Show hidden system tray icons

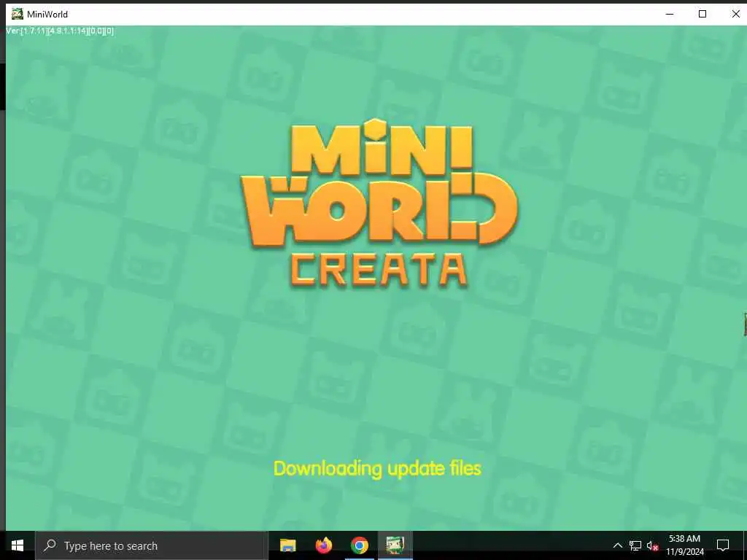point(617,545)
